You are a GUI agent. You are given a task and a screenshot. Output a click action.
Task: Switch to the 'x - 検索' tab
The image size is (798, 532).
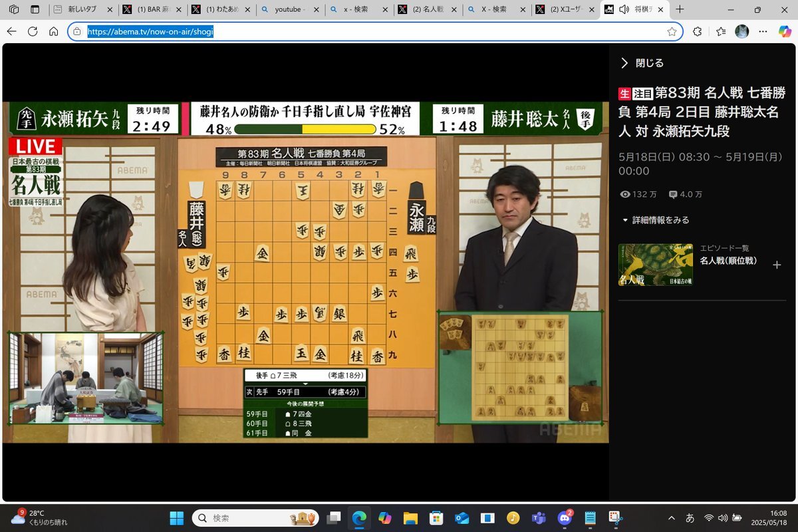pos(359,10)
